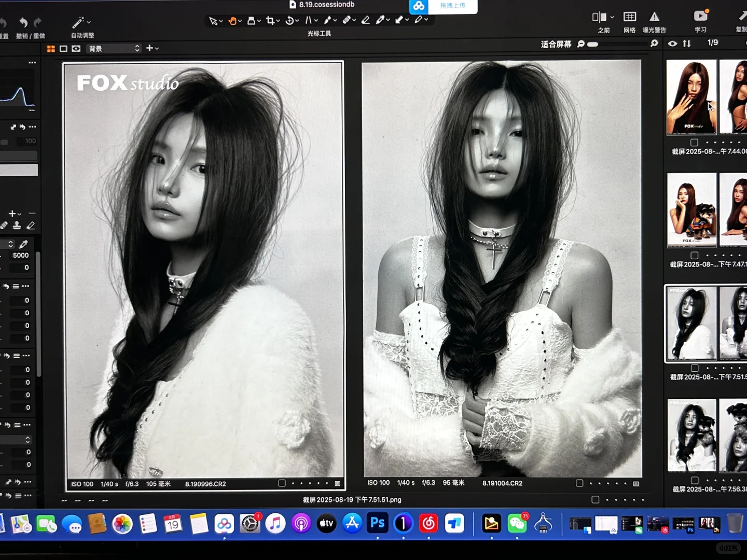Toggle the Exposure Warning (曝光警告)
Viewport: 747px width, 560px height.
coord(655,17)
